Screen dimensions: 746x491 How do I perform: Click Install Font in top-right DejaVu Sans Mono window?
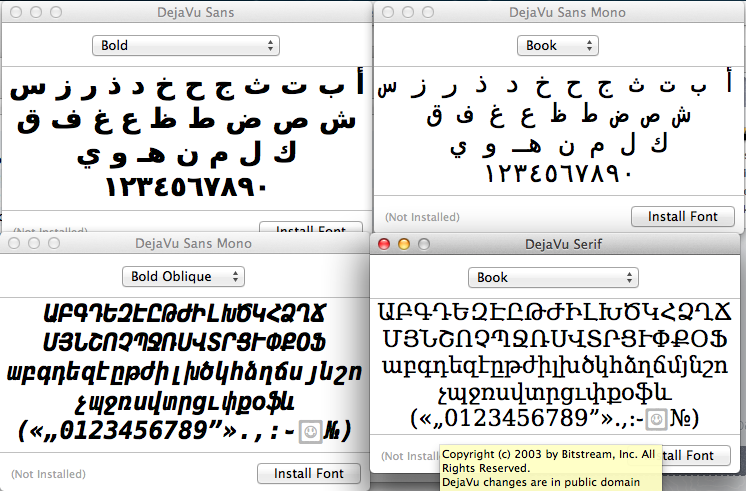(682, 216)
